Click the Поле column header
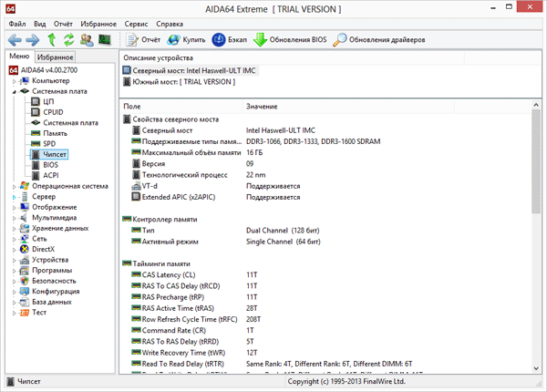 point(181,107)
